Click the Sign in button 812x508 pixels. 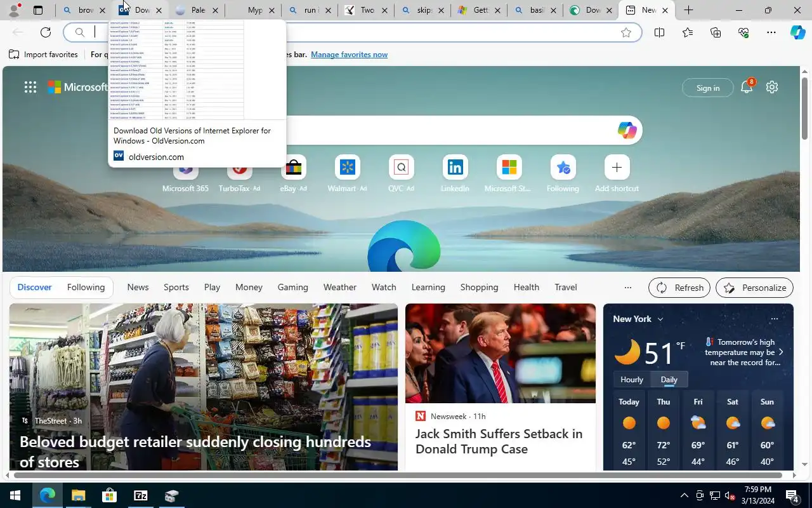pos(707,88)
